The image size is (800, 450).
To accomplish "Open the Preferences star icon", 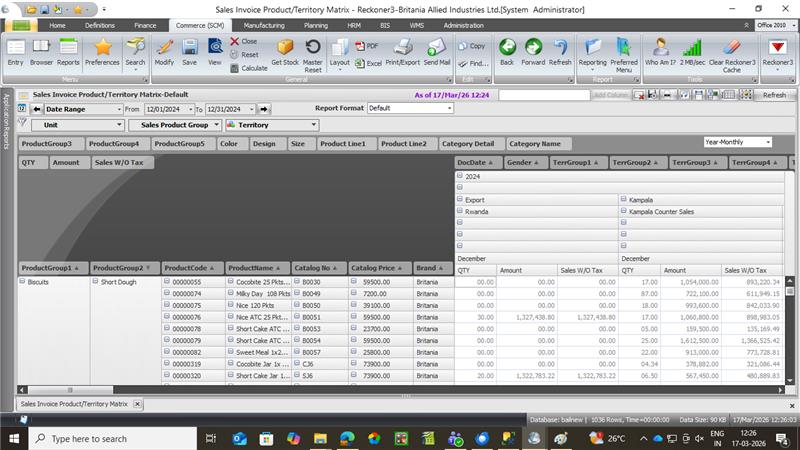I will click(x=102, y=48).
